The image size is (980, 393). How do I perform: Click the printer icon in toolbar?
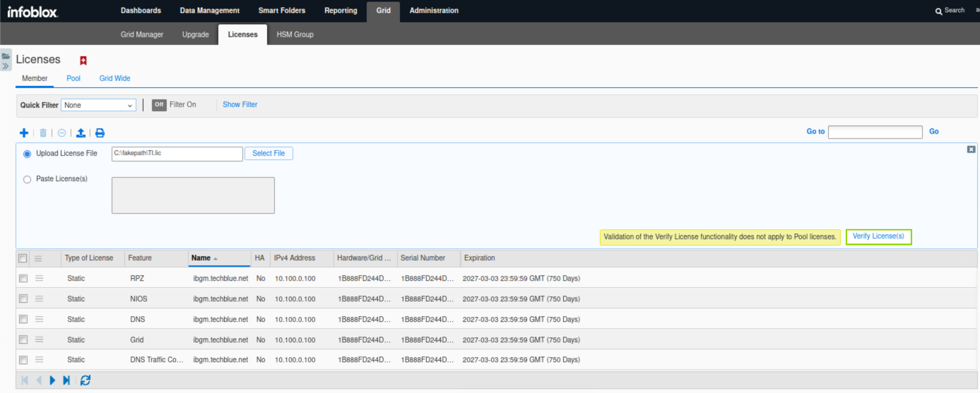[100, 133]
